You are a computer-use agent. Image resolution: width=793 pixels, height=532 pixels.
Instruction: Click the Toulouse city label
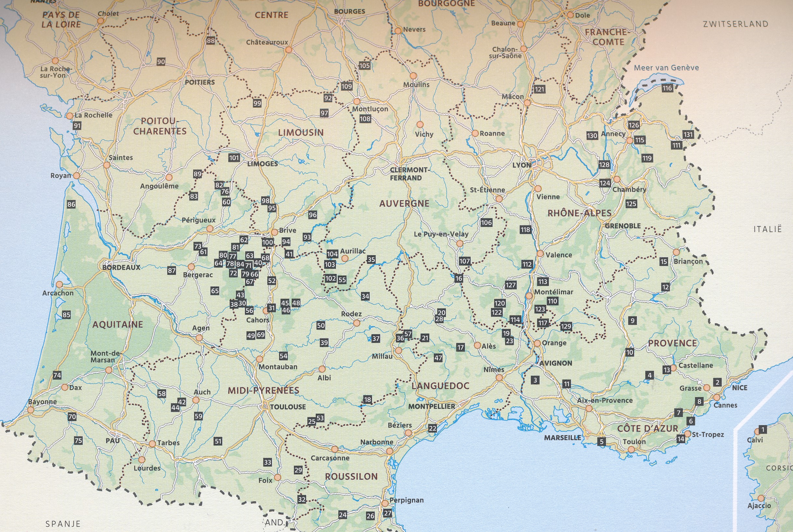pos(288,407)
